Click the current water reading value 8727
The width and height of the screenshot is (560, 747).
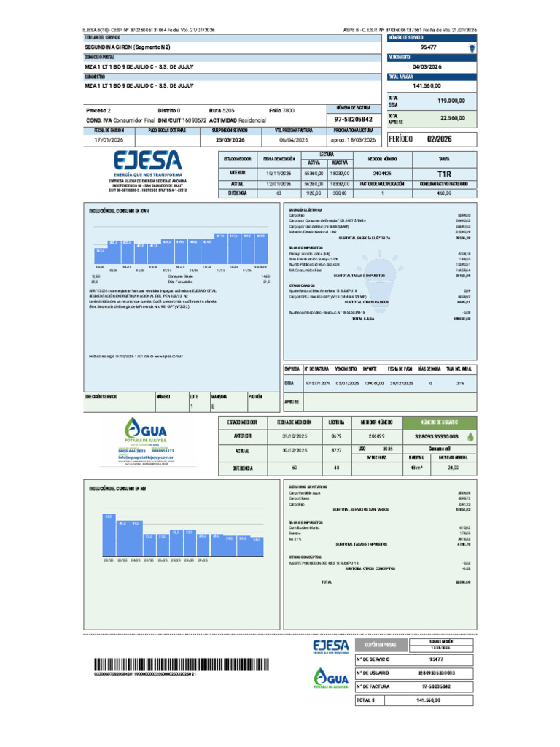pyautogui.click(x=336, y=451)
